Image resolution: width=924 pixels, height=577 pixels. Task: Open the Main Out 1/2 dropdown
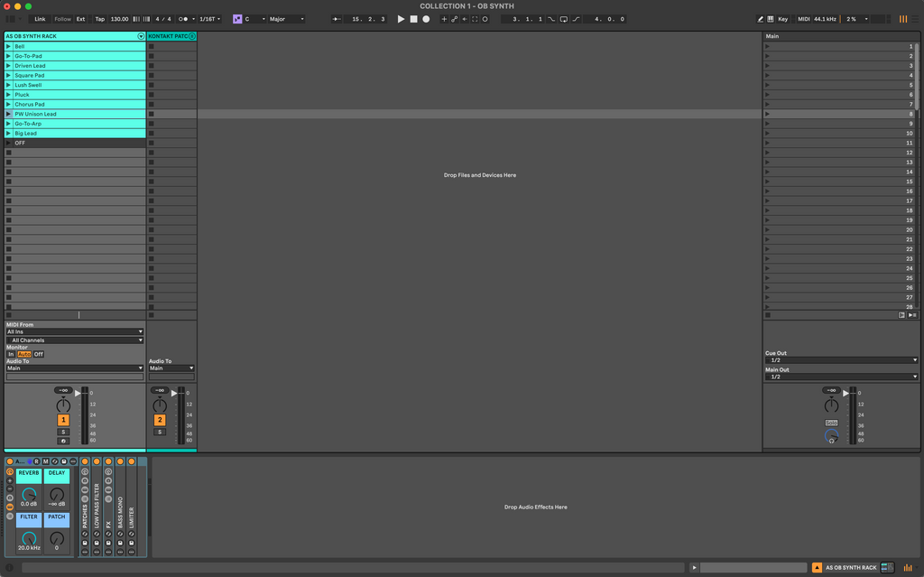coord(841,377)
